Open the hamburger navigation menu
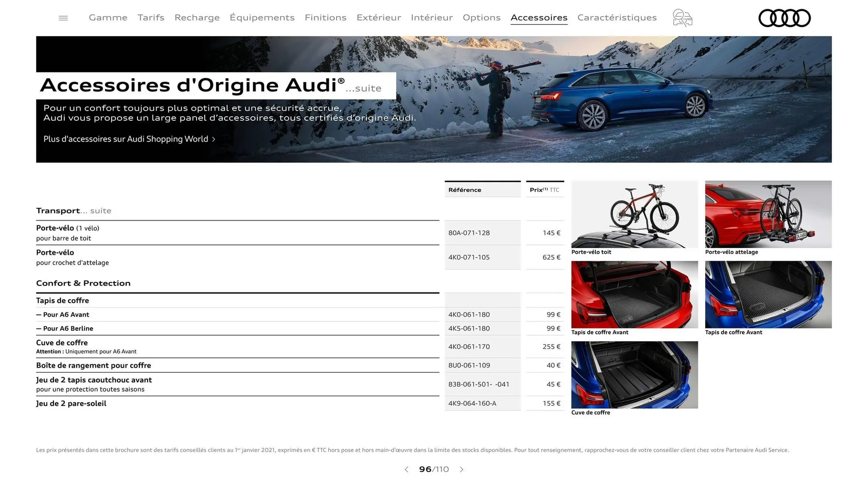Image resolution: width=868 pixels, height=488 pixels. (x=63, y=18)
